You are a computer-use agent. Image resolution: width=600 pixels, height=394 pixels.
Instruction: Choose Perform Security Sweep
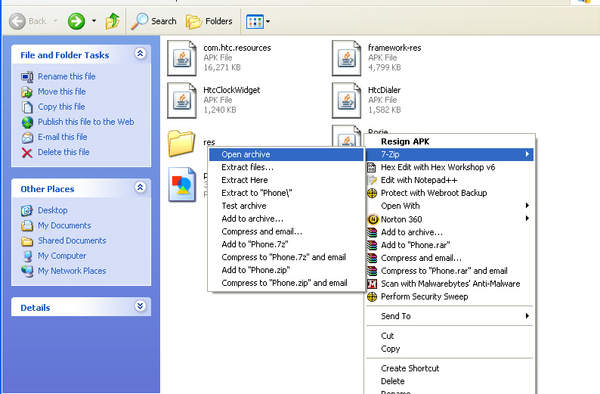click(x=450, y=297)
